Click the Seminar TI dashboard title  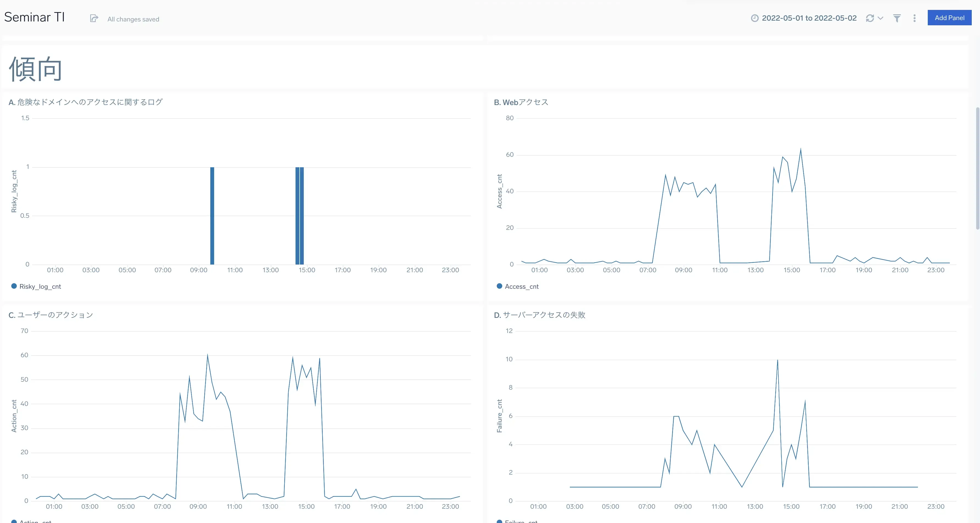[x=34, y=17]
